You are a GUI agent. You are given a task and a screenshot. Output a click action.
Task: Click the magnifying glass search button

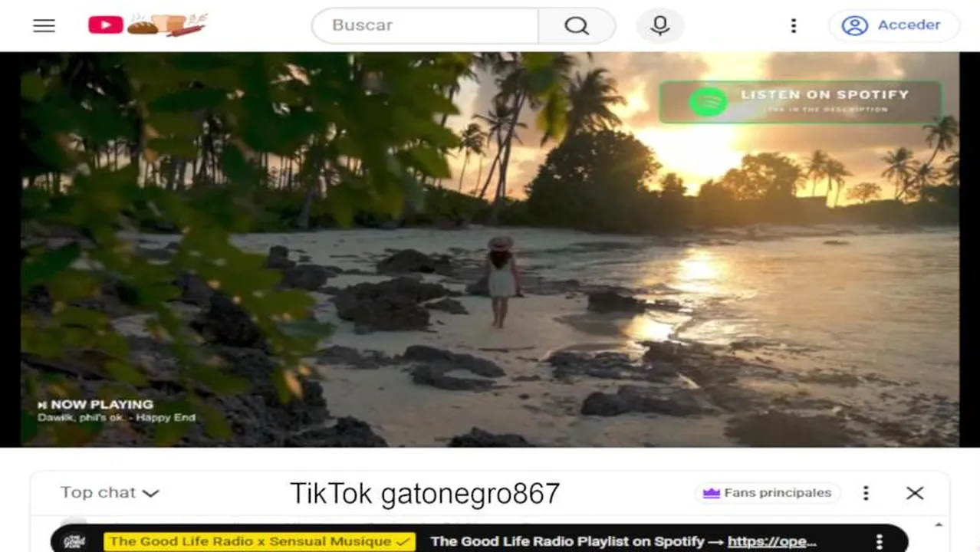(577, 25)
